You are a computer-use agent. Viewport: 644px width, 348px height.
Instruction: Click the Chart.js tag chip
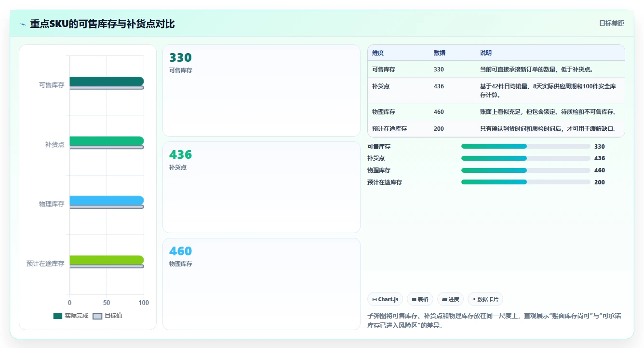point(385,299)
